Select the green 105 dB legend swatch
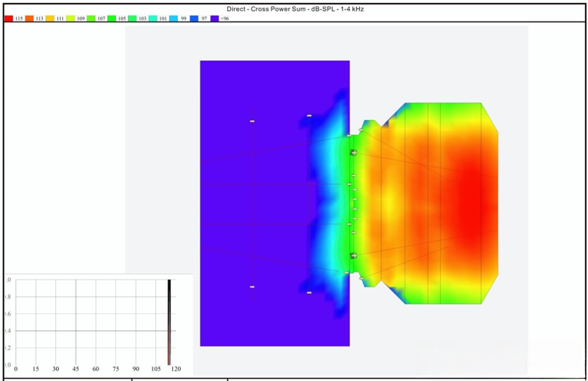 (x=112, y=19)
